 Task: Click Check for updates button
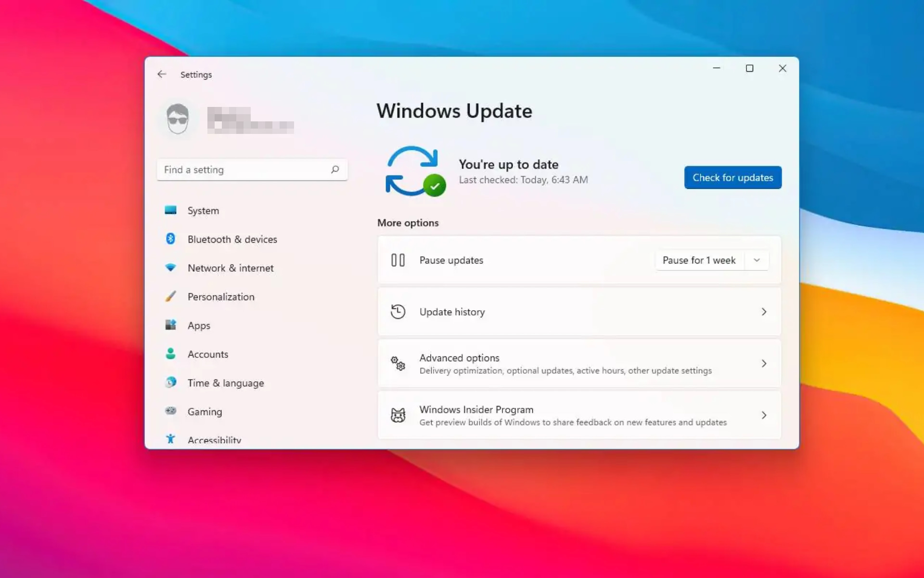(x=732, y=176)
